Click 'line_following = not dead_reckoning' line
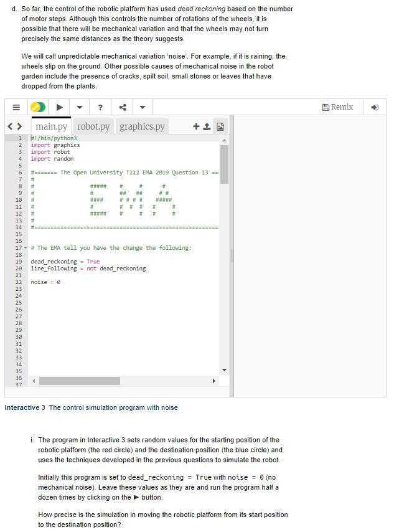Screen dimensions: 394x532 pyautogui.click(x=88, y=268)
